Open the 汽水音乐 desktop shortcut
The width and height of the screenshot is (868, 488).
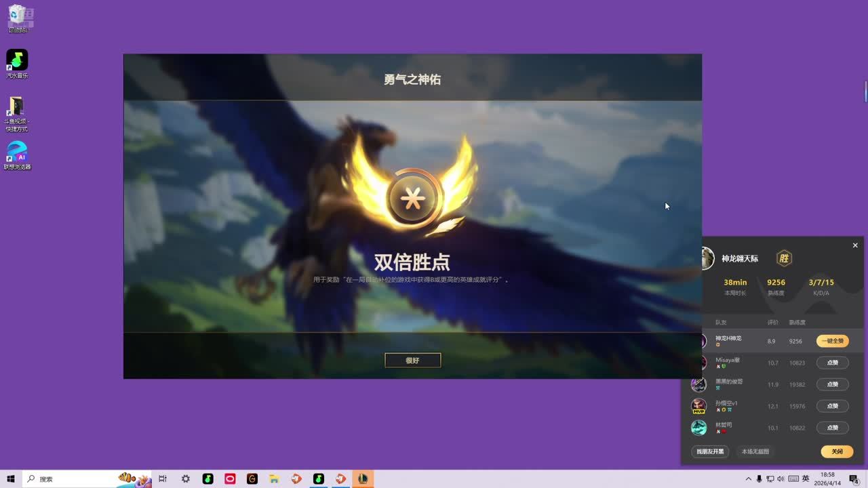tap(17, 64)
